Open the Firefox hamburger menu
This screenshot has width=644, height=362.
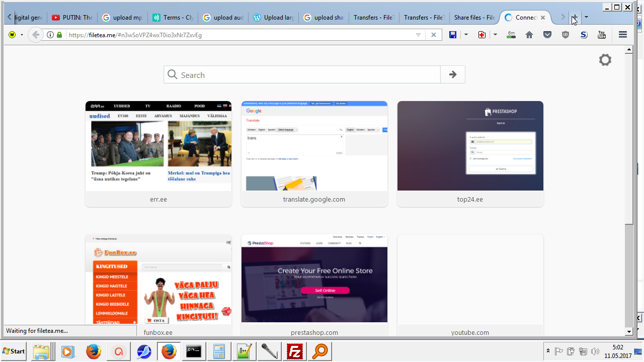click(x=623, y=35)
